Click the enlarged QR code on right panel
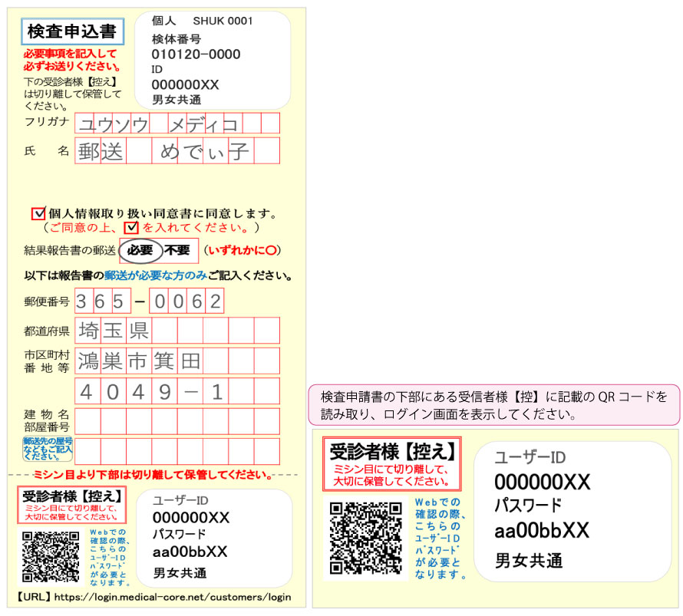This screenshot has width=683, height=616. click(x=365, y=538)
